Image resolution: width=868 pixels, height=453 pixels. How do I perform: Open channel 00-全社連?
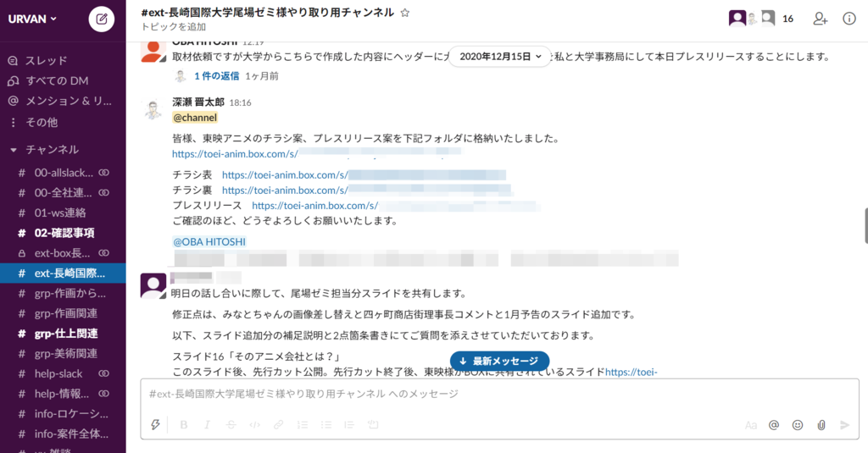point(63,192)
